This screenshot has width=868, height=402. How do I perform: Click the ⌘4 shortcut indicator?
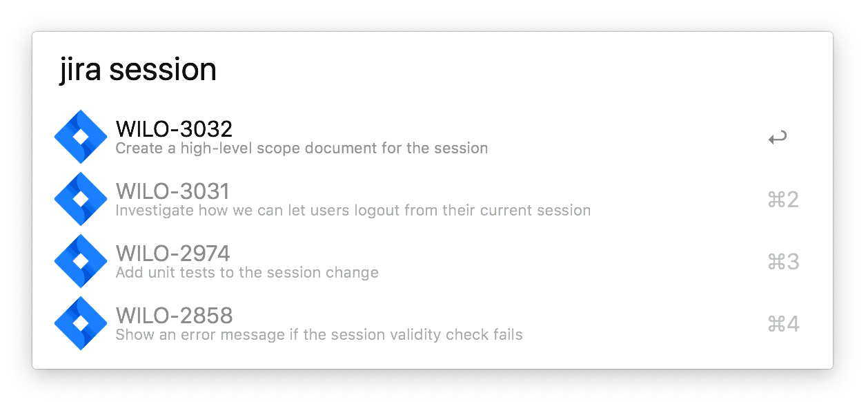click(783, 324)
